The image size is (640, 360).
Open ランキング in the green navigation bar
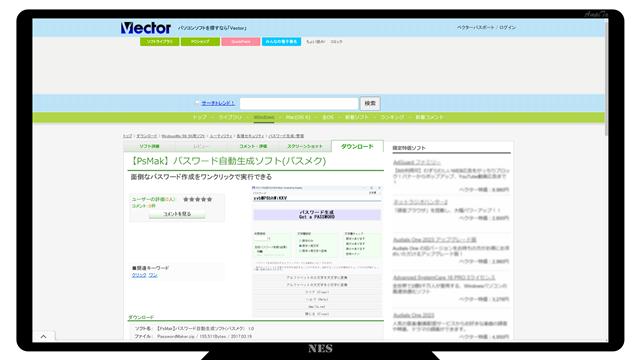coord(392,117)
